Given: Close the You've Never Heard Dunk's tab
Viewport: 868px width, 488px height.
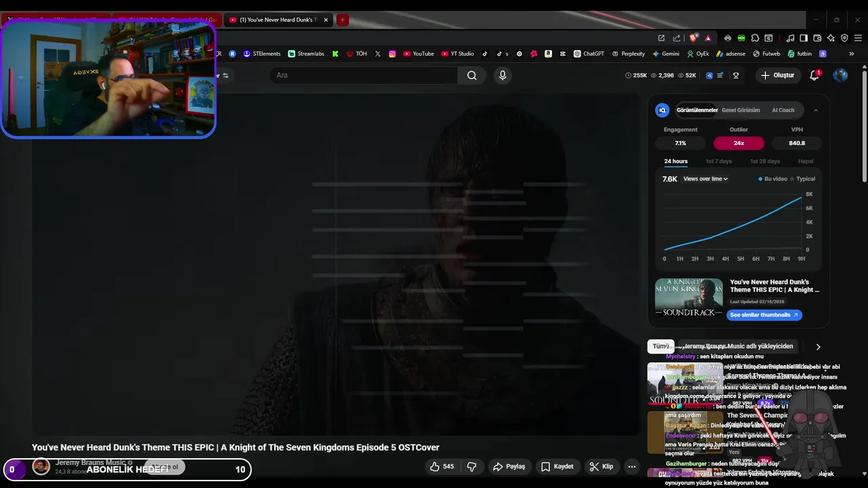Looking at the screenshot, I should coord(325,20).
